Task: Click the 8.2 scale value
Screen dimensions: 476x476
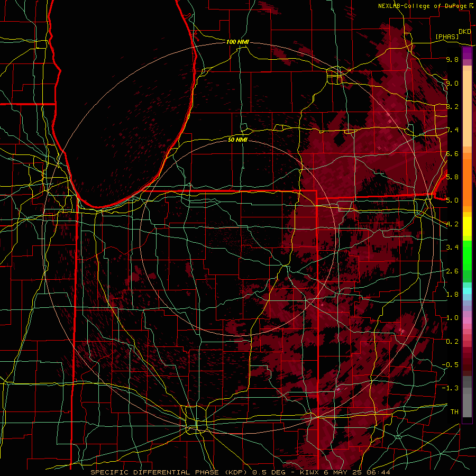Action: (452, 106)
